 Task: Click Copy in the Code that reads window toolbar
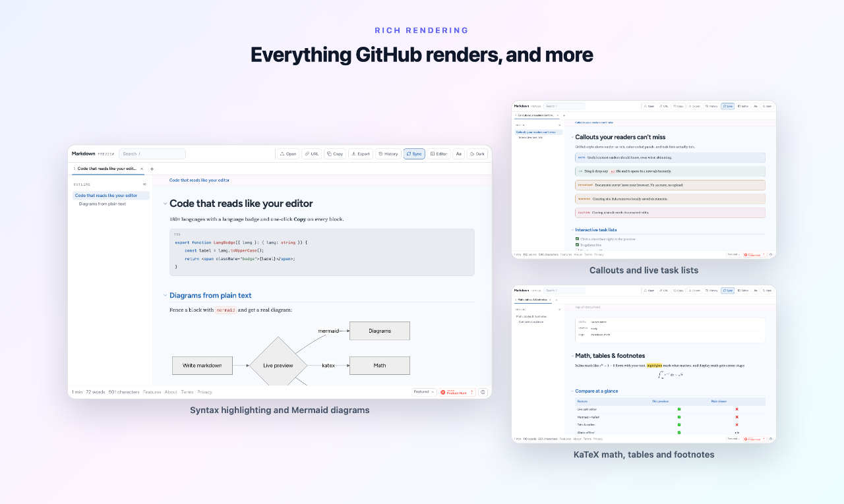pyautogui.click(x=335, y=154)
